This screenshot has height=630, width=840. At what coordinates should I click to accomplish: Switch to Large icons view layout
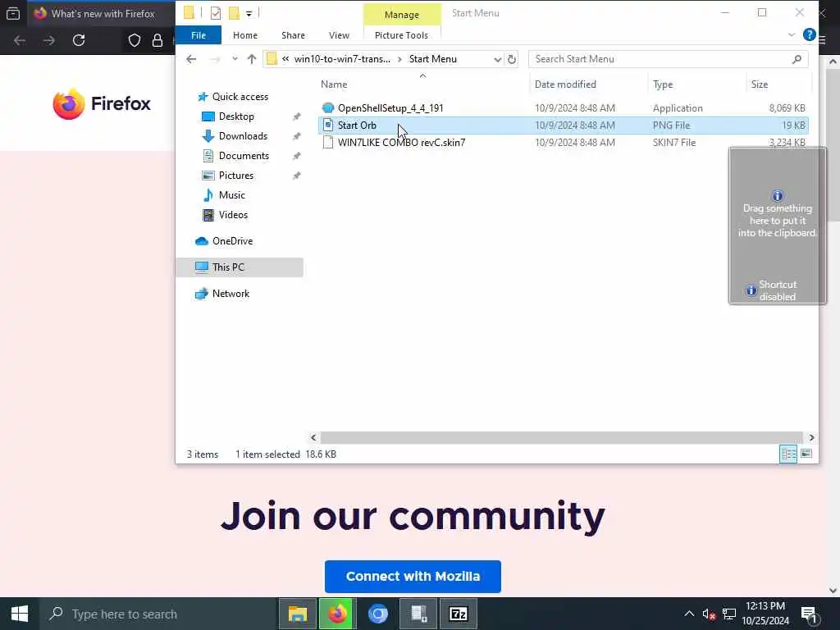806,454
